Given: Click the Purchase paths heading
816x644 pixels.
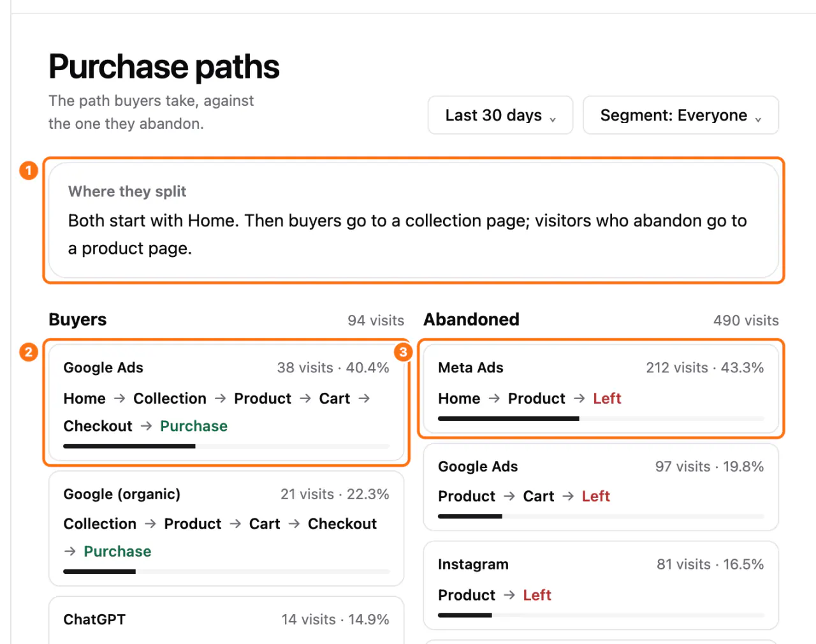Looking at the screenshot, I should tap(164, 66).
